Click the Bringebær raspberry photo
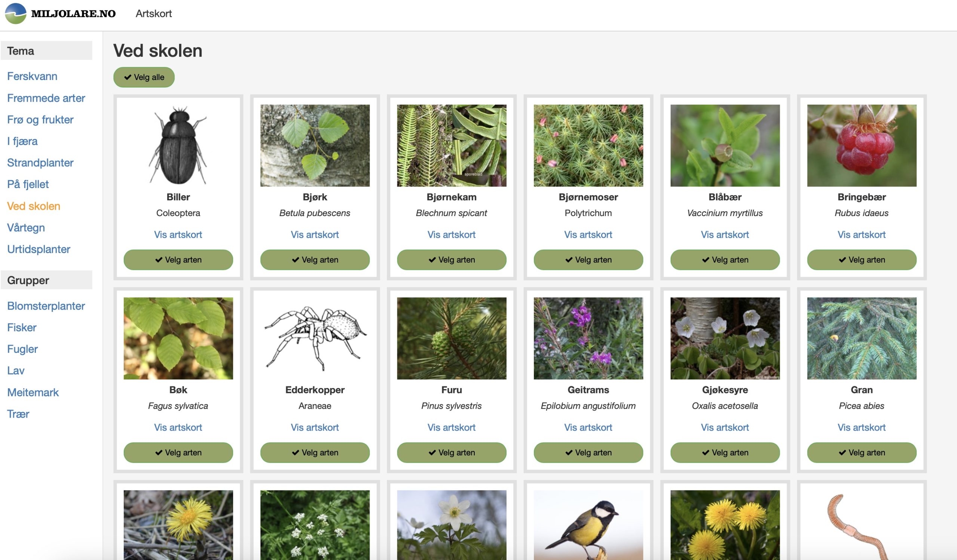This screenshot has height=560, width=957. (862, 146)
